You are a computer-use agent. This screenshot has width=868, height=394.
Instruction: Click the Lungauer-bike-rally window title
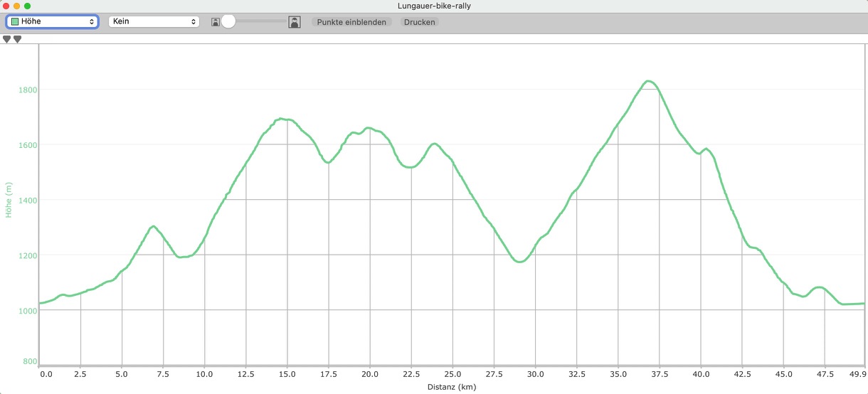[x=434, y=6]
